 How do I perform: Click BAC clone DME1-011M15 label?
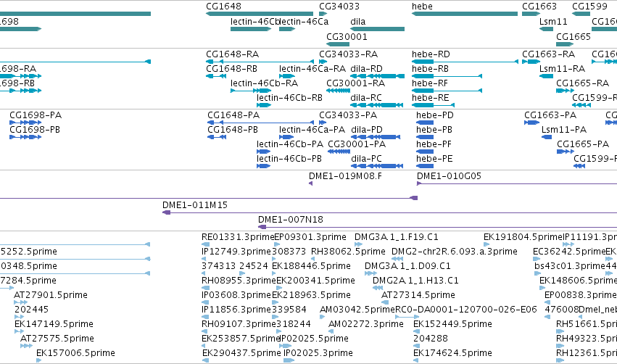(195, 205)
